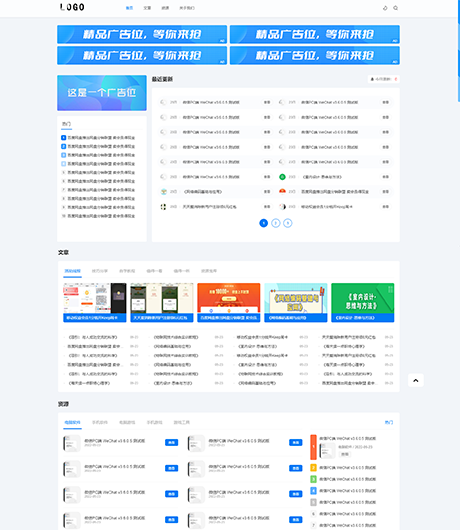Open the green 《室内设计·思维与方法》 article thumbnail

tap(363, 302)
